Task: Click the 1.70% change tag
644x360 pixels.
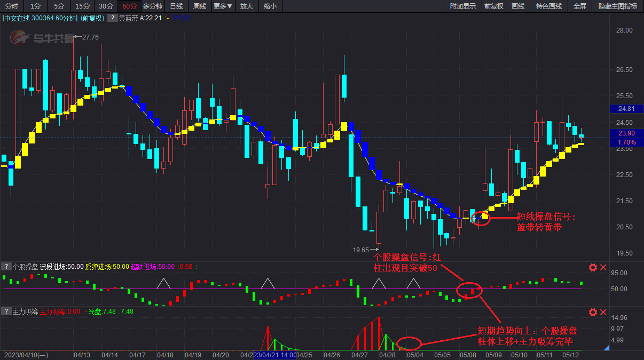Action: (x=626, y=142)
